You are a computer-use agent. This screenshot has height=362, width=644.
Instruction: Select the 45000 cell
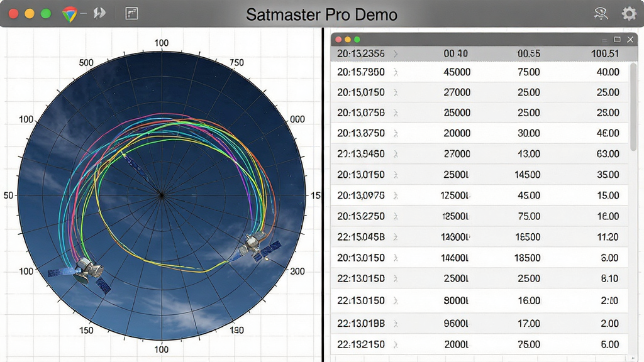click(457, 72)
